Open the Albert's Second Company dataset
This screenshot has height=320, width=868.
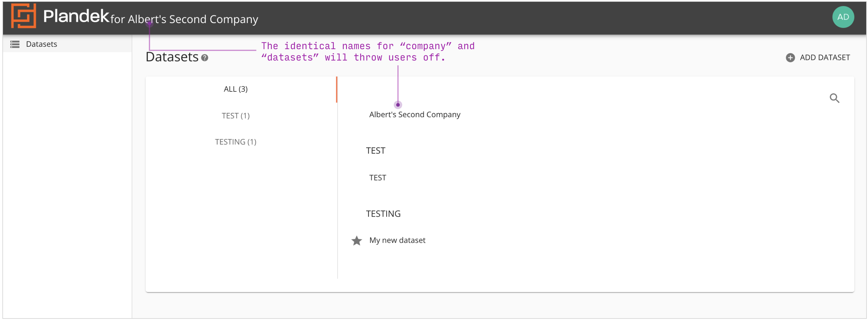tap(414, 115)
